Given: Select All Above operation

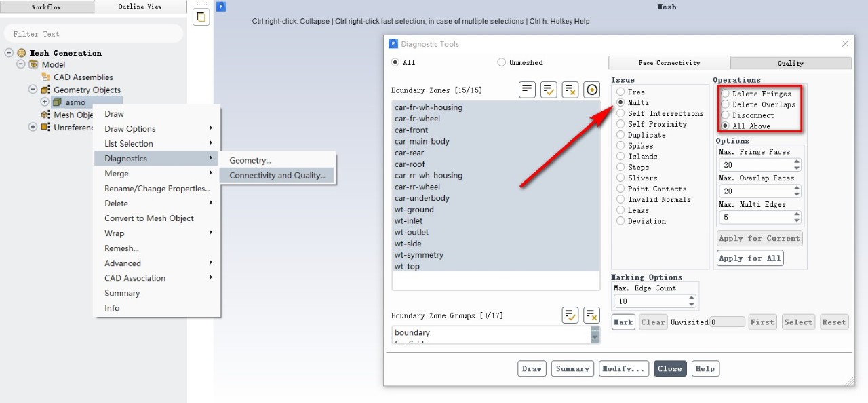Looking at the screenshot, I should (x=726, y=126).
